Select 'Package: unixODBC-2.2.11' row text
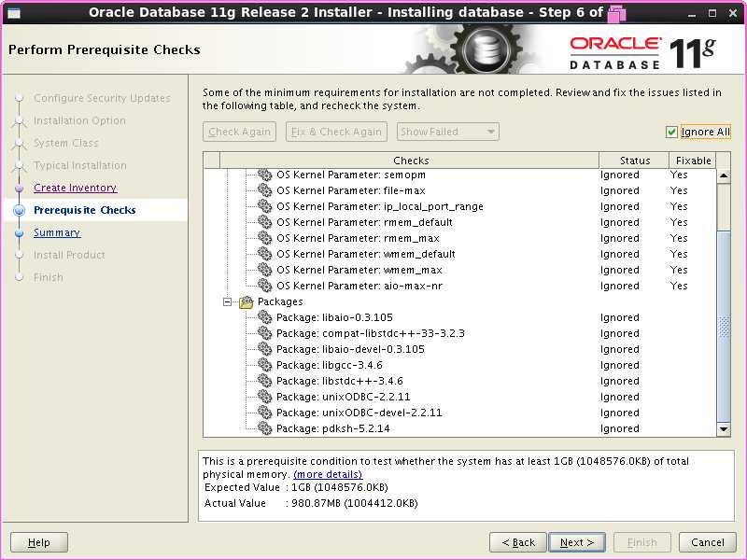Image resolution: width=747 pixels, height=560 pixels. coord(343,397)
